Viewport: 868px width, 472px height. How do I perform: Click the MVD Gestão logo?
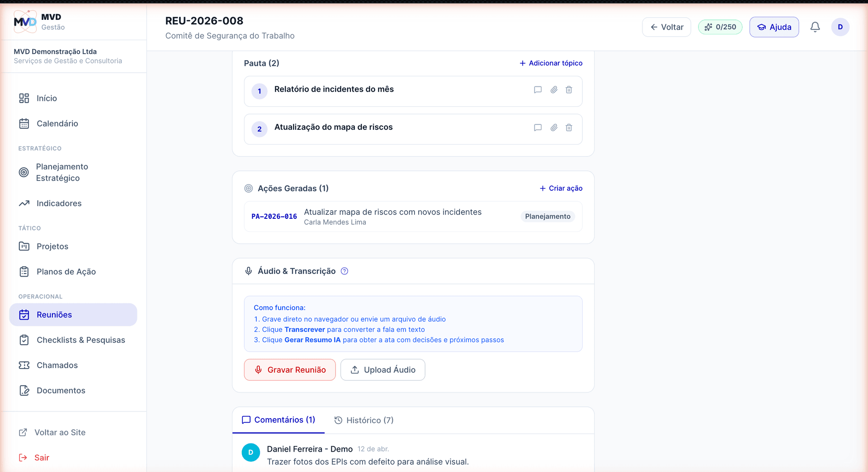tap(25, 21)
